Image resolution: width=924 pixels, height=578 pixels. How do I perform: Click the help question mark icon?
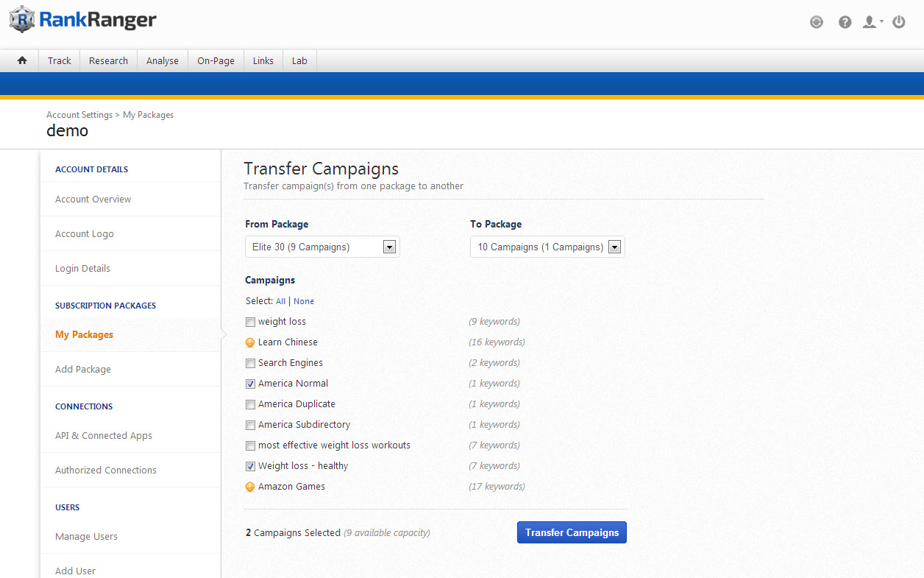click(x=845, y=22)
